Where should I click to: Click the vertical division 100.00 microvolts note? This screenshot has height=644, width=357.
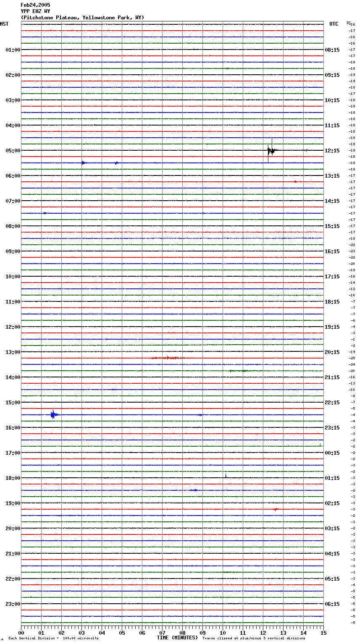[54, 639]
